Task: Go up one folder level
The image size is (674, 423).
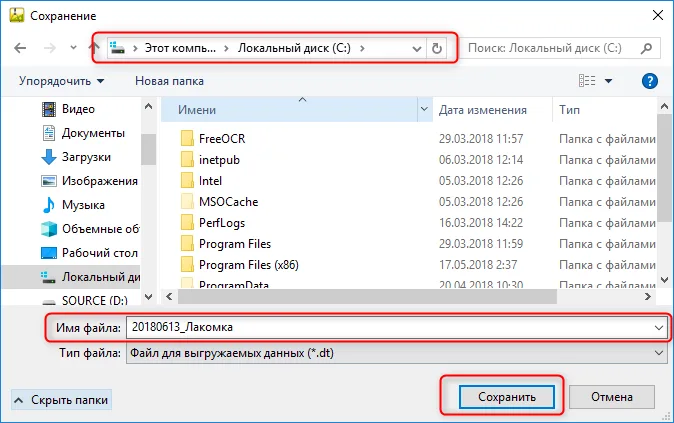Action: [95, 48]
